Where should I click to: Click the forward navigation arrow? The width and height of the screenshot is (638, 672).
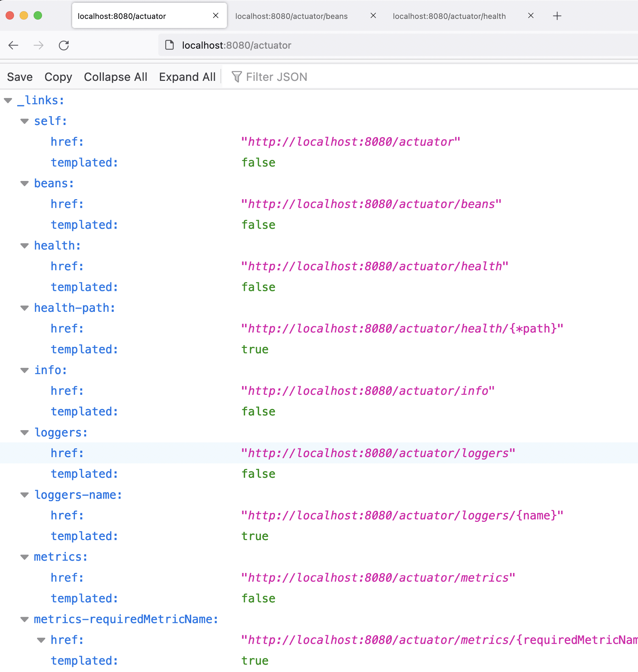click(x=38, y=45)
